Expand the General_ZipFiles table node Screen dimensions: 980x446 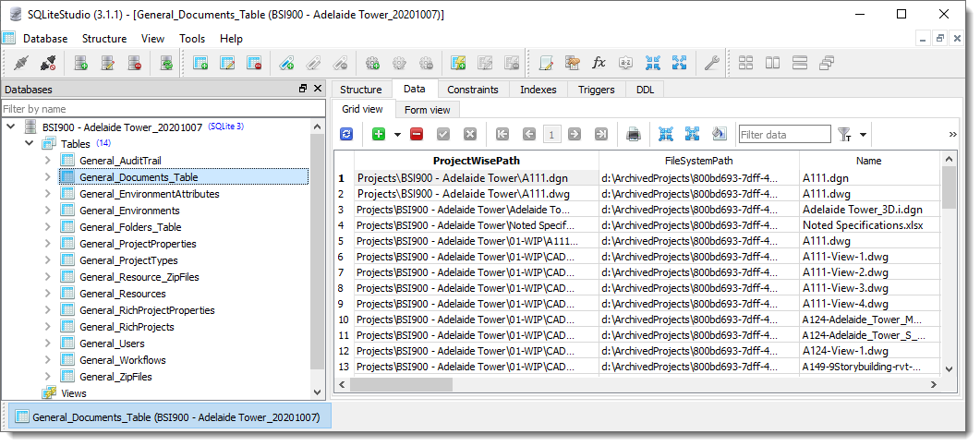47,376
